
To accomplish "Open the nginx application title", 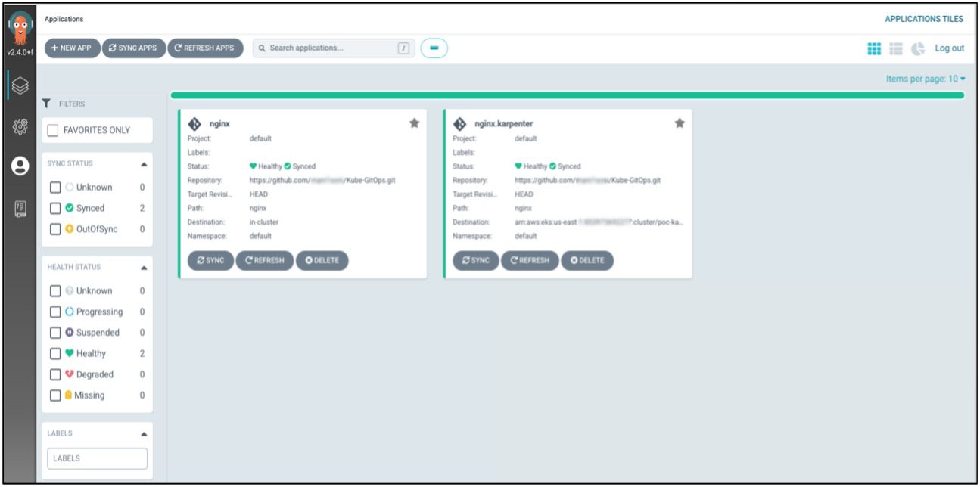I will click(219, 124).
